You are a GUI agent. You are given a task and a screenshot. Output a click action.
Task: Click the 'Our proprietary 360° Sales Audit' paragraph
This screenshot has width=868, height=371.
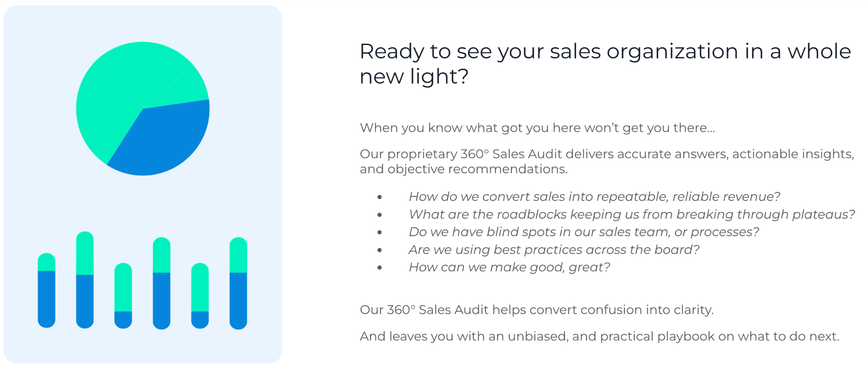click(x=607, y=161)
